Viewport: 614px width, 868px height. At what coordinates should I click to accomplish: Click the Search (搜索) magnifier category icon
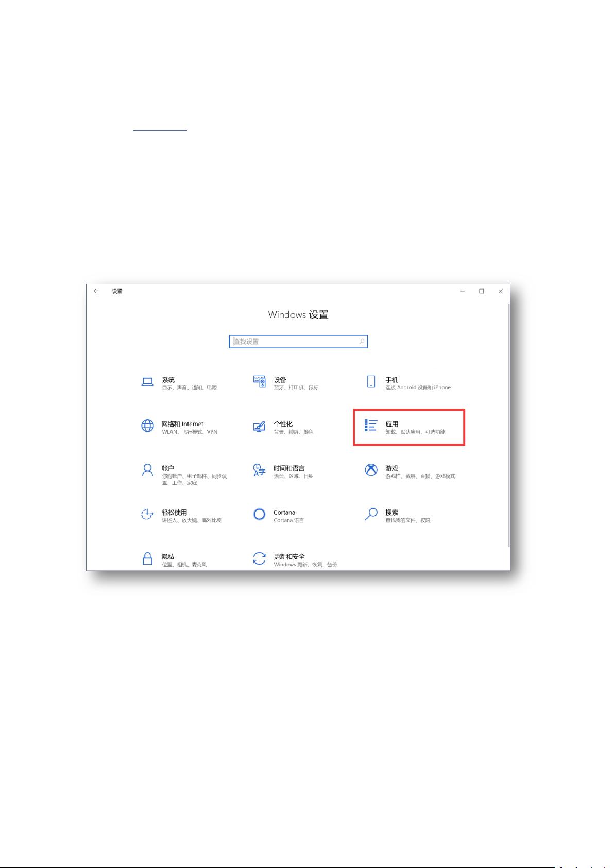pyautogui.click(x=371, y=514)
